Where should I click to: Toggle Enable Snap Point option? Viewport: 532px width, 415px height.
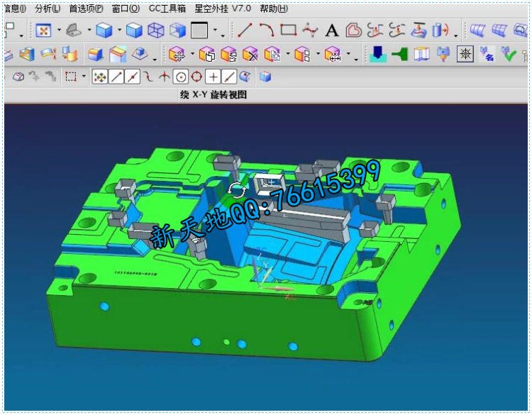coord(100,77)
